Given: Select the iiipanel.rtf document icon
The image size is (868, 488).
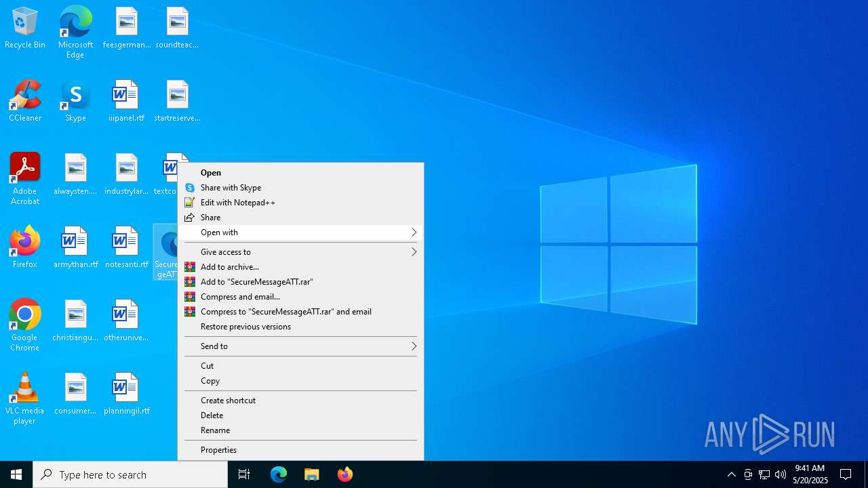Looking at the screenshot, I should tap(126, 102).
